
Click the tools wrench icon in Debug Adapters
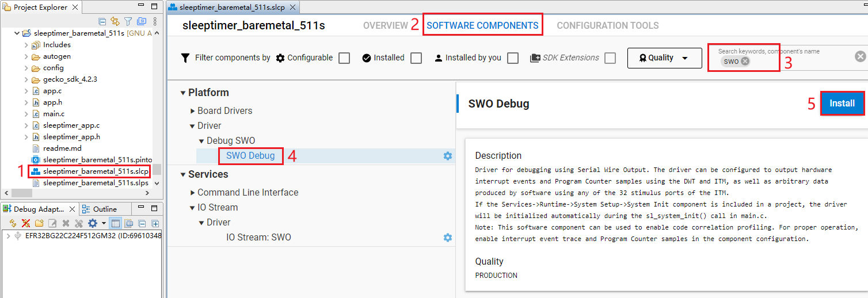coord(79,223)
